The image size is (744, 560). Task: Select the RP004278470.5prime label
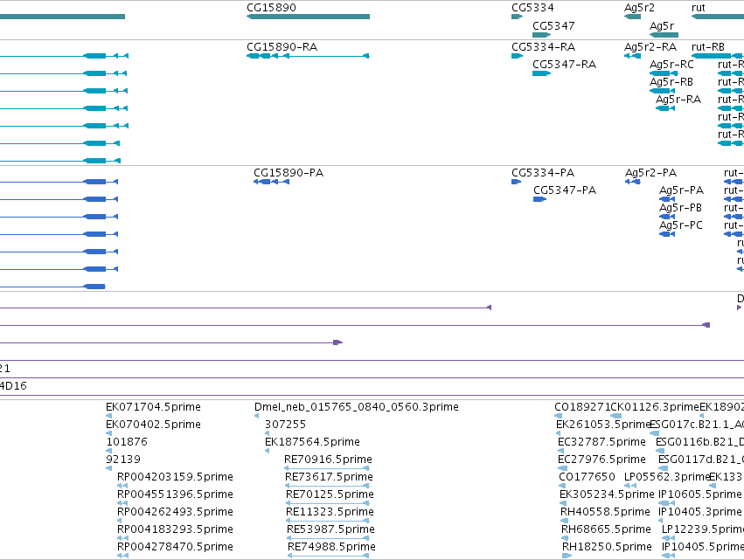click(175, 547)
